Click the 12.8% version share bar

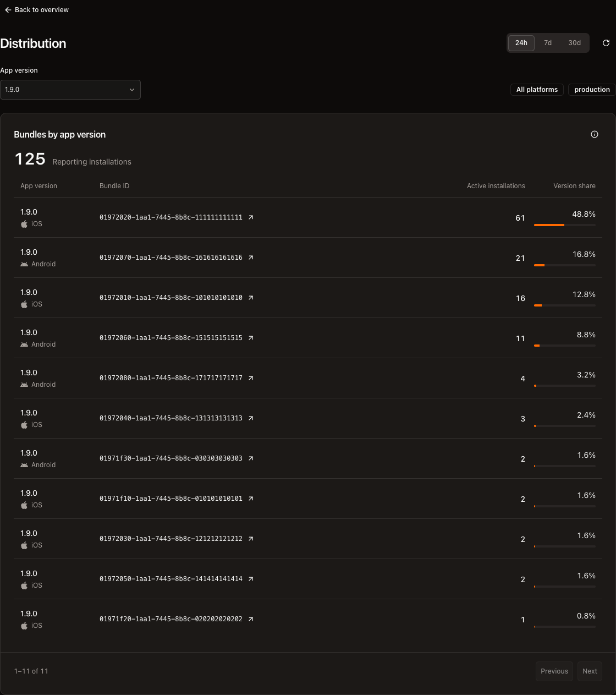pos(565,305)
